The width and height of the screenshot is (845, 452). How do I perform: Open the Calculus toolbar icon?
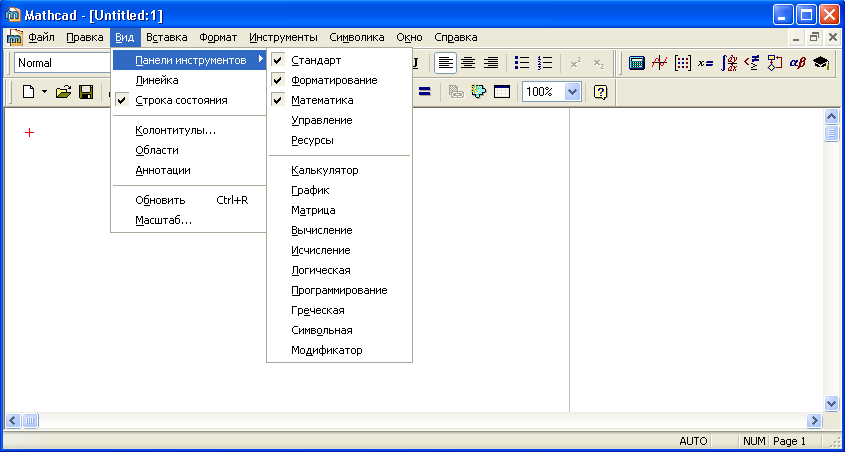[729, 63]
